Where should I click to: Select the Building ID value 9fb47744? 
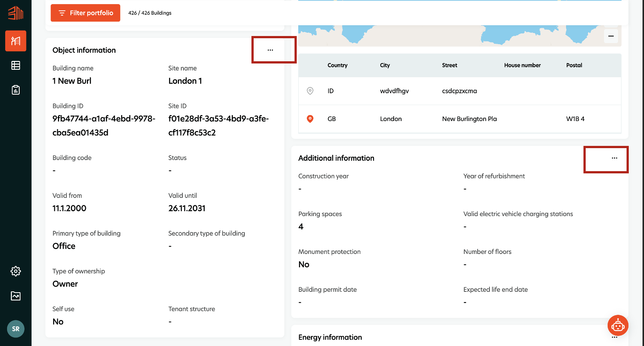pyautogui.click(x=104, y=125)
